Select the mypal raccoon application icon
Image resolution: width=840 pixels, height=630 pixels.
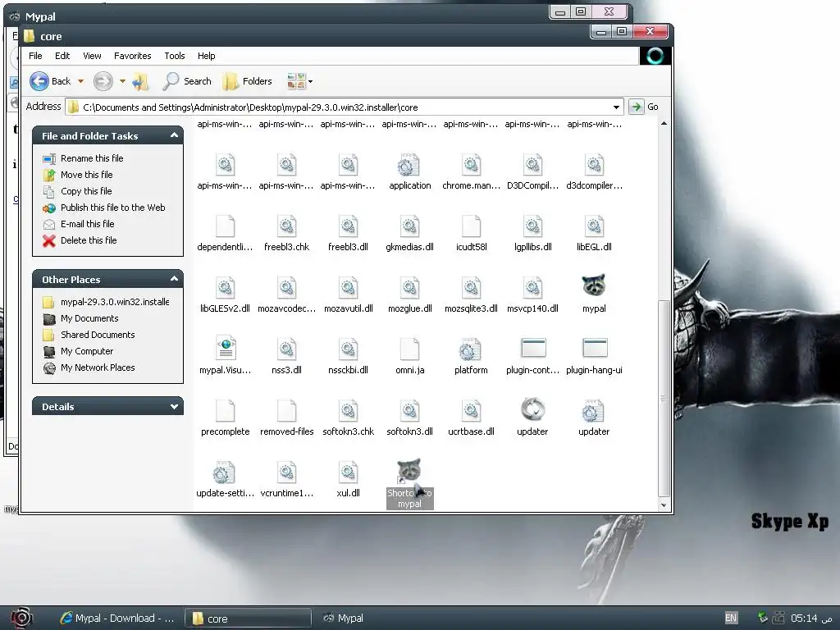click(x=594, y=285)
